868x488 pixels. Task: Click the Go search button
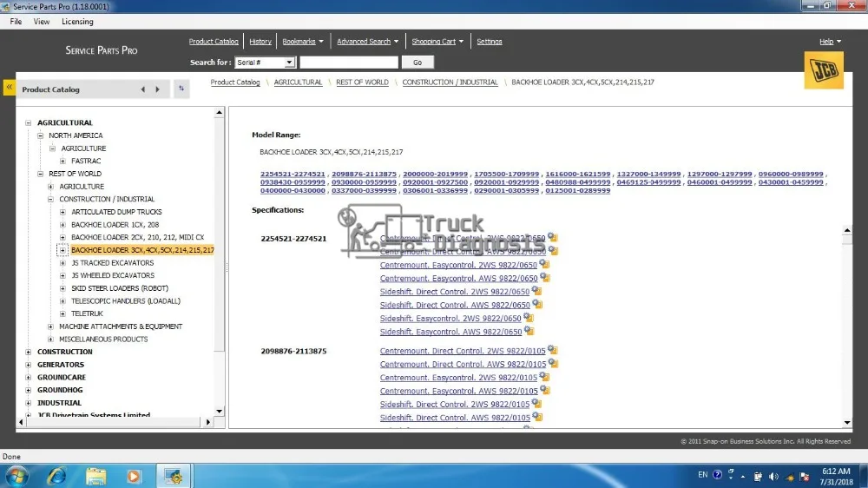point(418,63)
